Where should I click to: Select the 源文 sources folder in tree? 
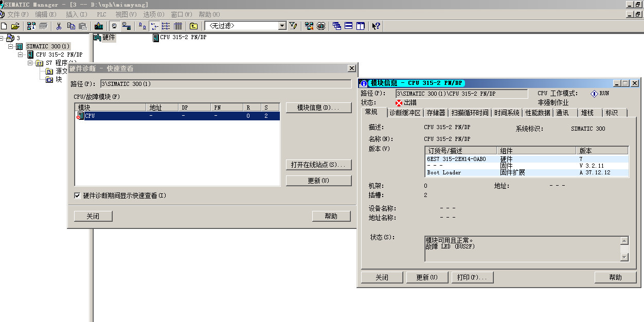coord(49,71)
